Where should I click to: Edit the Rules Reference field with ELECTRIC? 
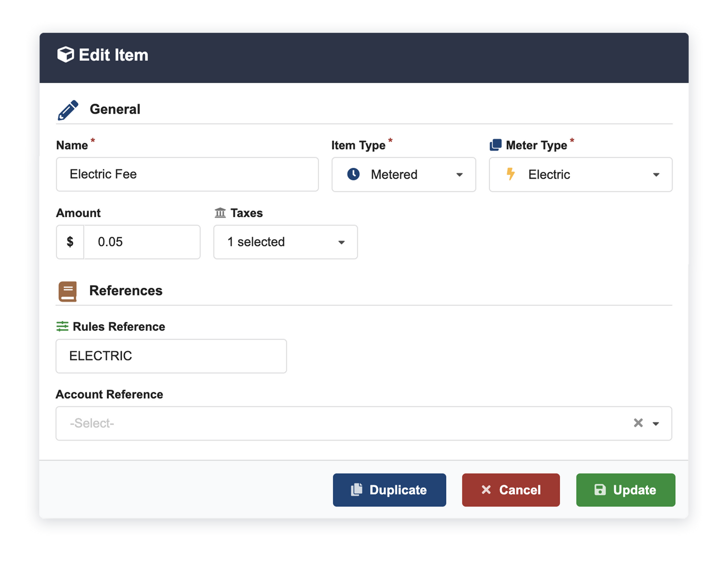pos(171,356)
